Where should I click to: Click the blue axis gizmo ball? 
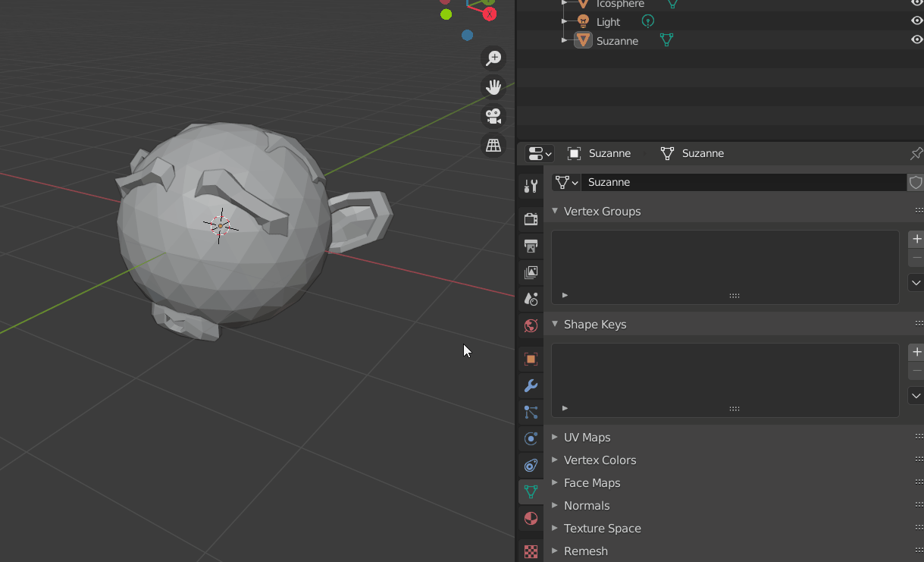point(467,35)
